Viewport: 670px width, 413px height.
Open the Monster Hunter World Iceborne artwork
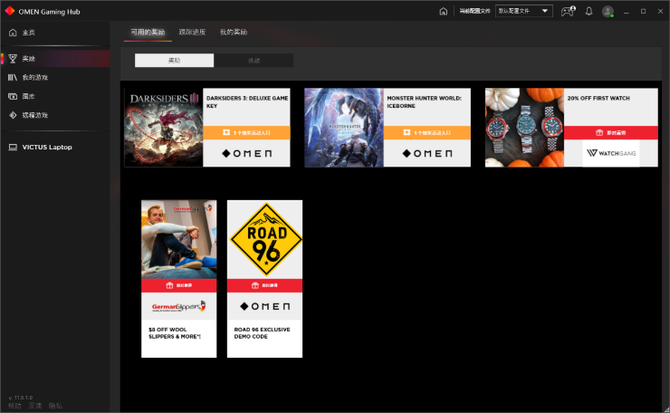pyautogui.click(x=343, y=127)
